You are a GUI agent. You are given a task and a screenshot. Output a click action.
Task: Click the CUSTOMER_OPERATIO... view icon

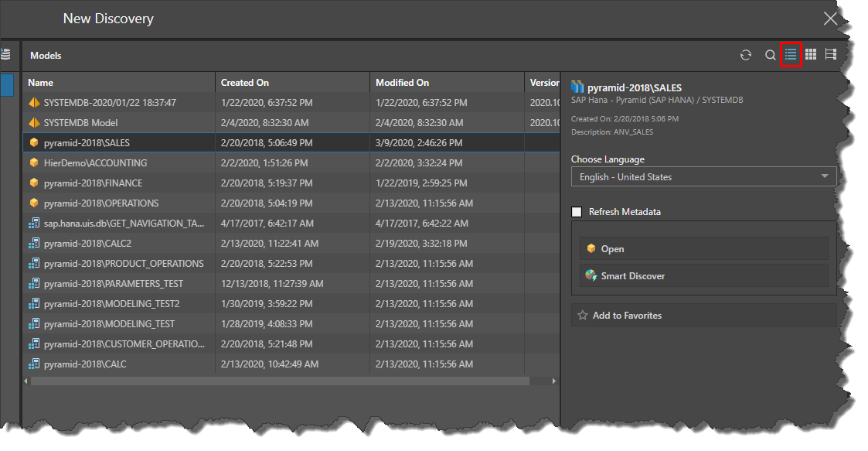[34, 344]
